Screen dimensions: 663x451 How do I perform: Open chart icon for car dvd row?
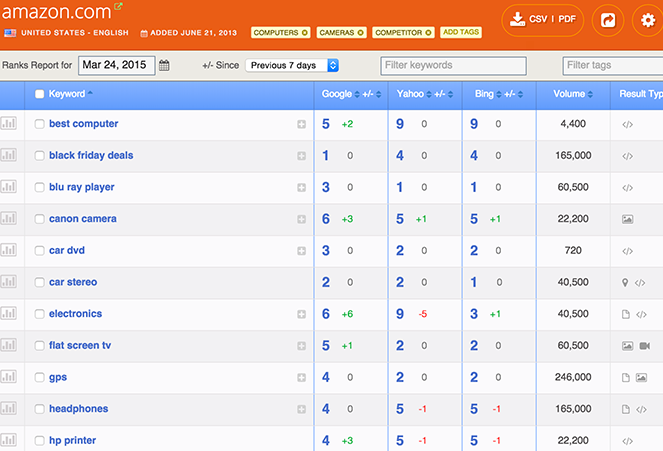(x=8, y=250)
